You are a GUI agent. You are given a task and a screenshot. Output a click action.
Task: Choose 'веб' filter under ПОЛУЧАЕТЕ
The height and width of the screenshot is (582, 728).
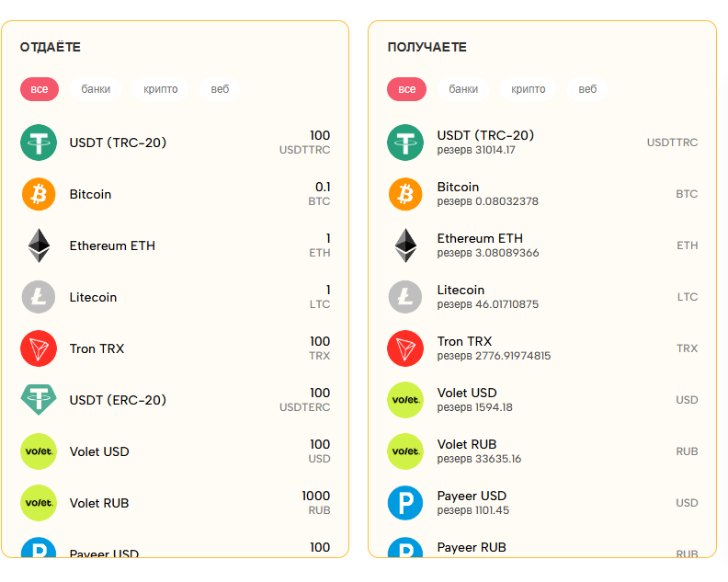pos(587,89)
